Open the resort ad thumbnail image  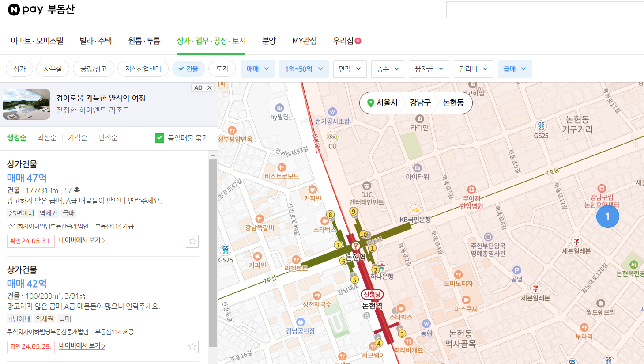26,104
